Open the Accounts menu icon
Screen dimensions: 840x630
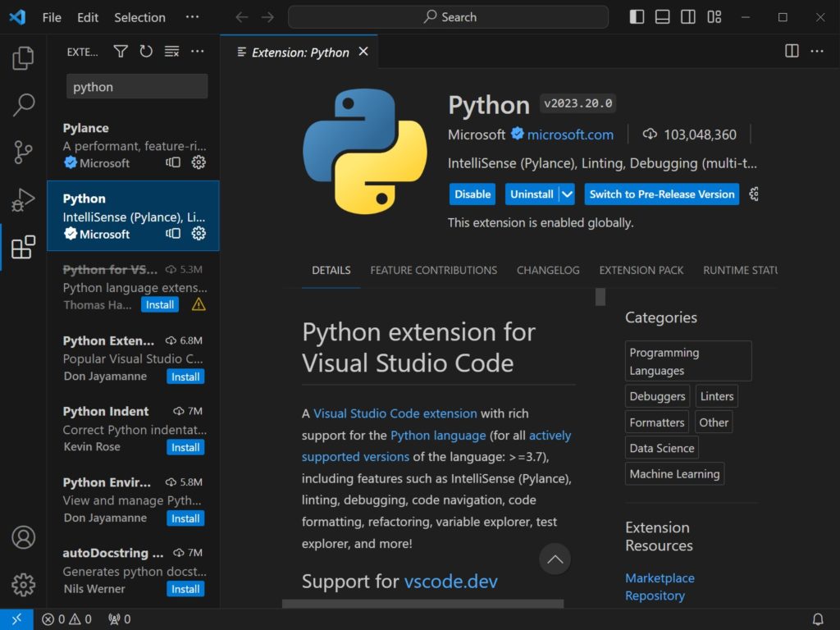tap(23, 537)
